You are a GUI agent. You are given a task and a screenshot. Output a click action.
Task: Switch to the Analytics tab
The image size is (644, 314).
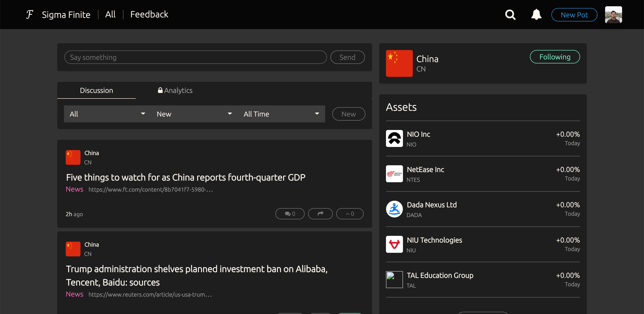(x=175, y=90)
